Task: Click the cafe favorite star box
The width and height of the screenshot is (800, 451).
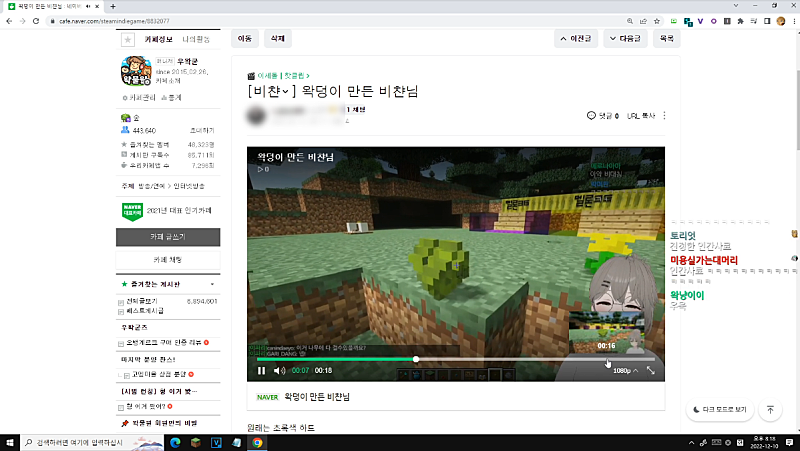Action: point(128,39)
